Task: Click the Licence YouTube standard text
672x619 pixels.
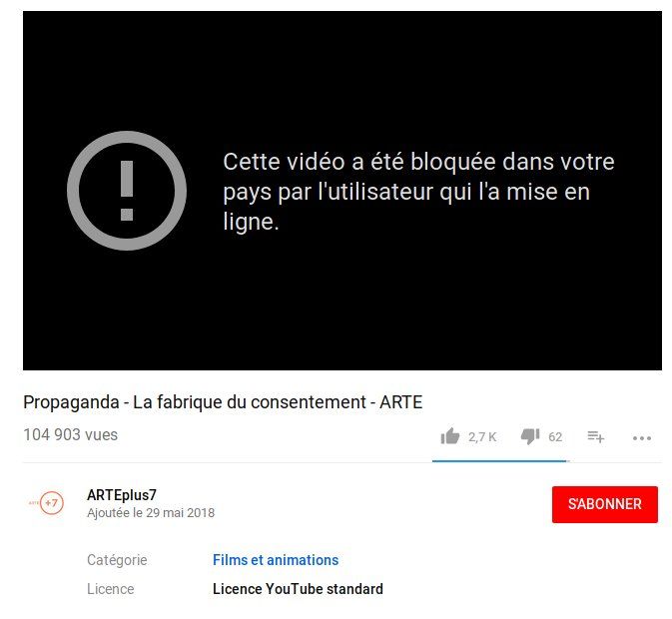Action: coord(298,589)
